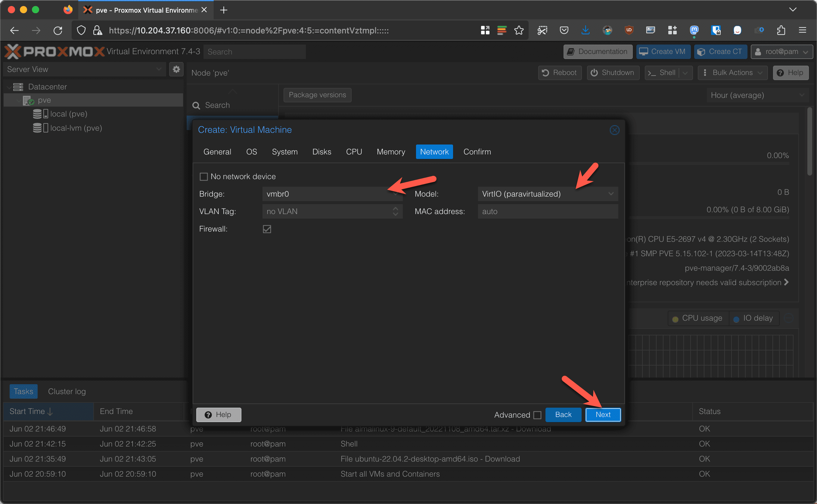Click the summary panel vertical scrollbar
The image size is (817, 504).
tap(810, 141)
